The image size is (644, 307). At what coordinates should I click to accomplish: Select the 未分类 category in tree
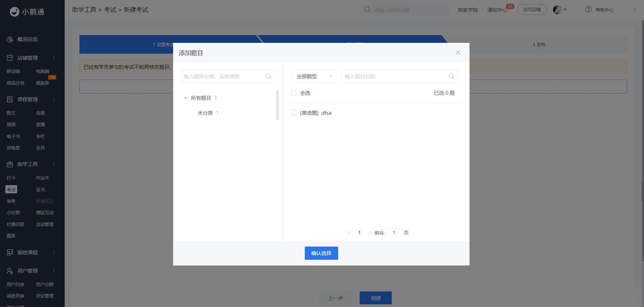205,113
